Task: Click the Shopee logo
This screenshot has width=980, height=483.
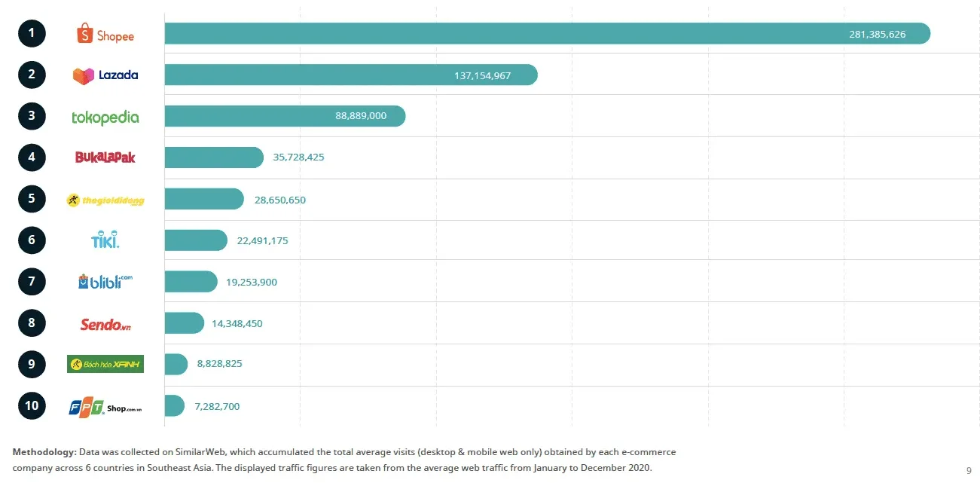Action: [x=105, y=34]
